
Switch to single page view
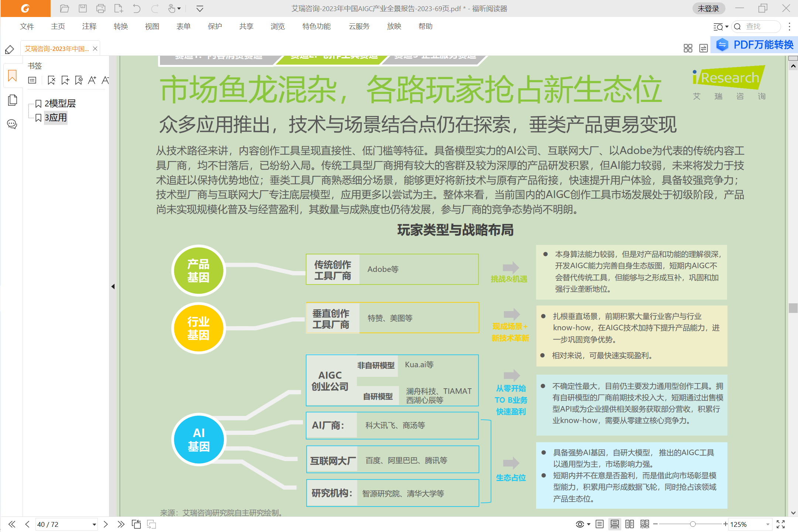coord(600,524)
